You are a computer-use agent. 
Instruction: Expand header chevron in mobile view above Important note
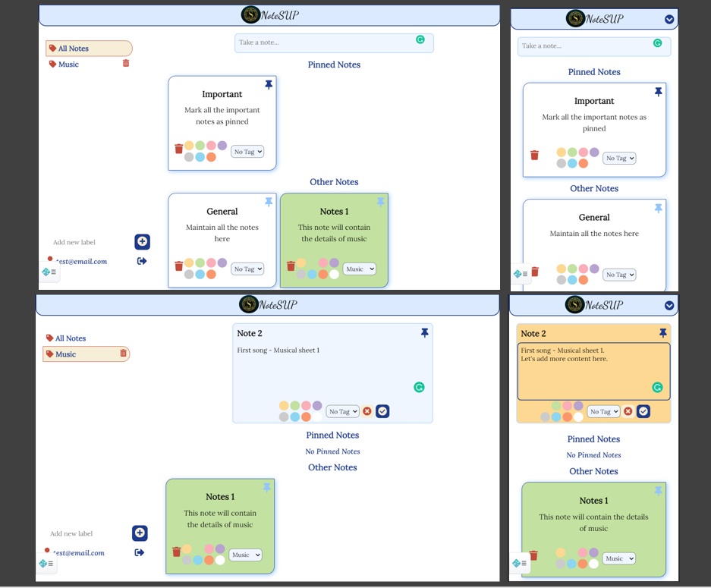click(x=669, y=20)
